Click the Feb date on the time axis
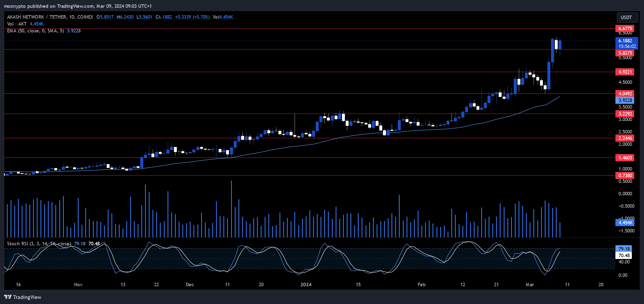 pyautogui.click(x=421, y=284)
